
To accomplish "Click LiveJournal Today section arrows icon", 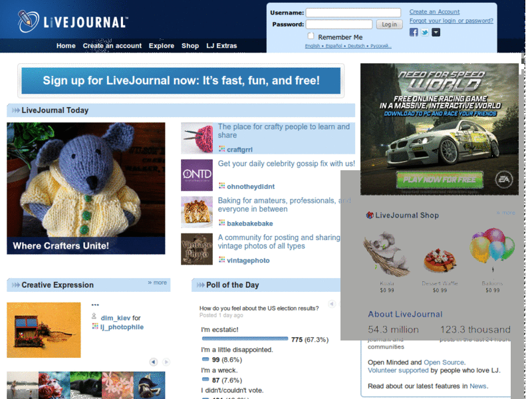I will click(15, 110).
